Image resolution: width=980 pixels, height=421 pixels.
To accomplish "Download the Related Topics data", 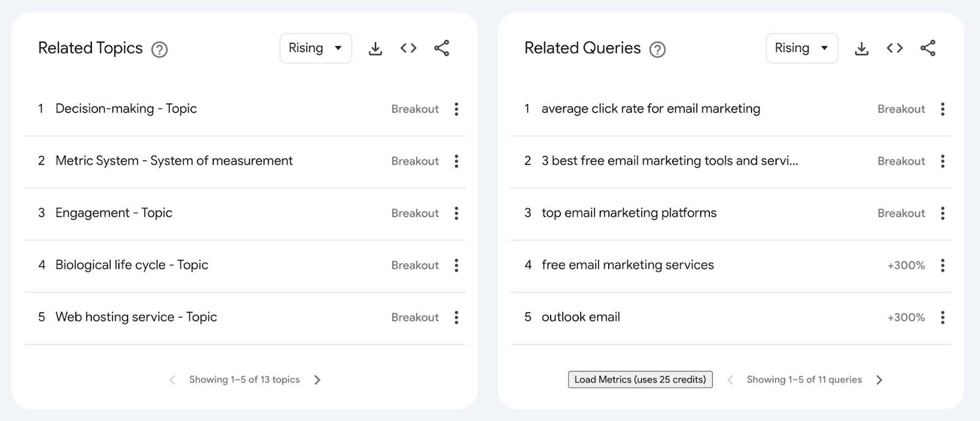I will pyautogui.click(x=375, y=48).
